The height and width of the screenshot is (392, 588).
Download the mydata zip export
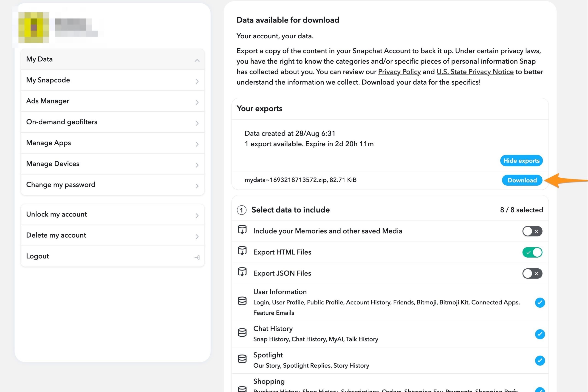[522, 180]
